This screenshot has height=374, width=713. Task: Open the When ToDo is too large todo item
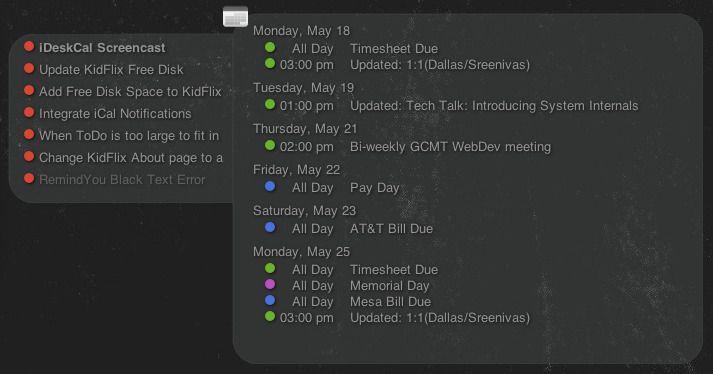129,136
